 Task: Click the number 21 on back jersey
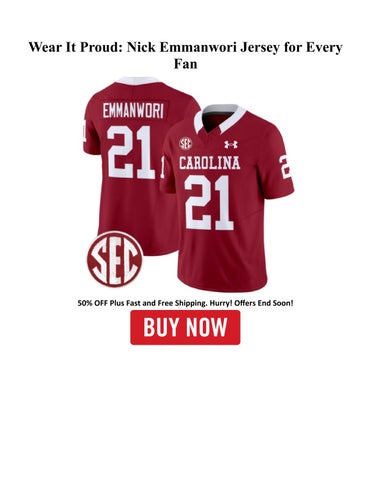pos(131,152)
